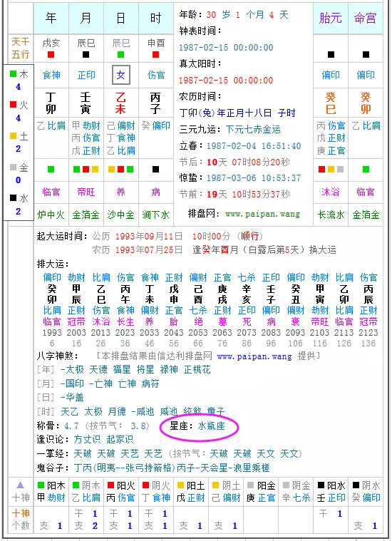Click the 月 column header

click(86, 18)
